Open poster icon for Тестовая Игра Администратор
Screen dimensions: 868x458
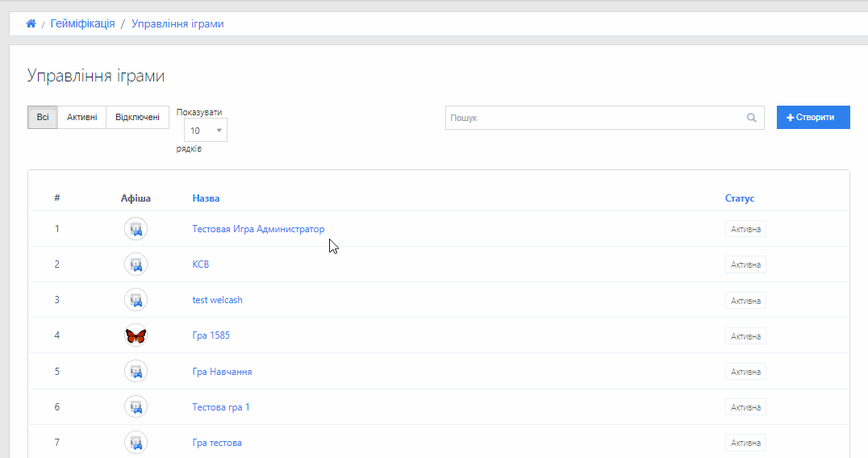136,229
